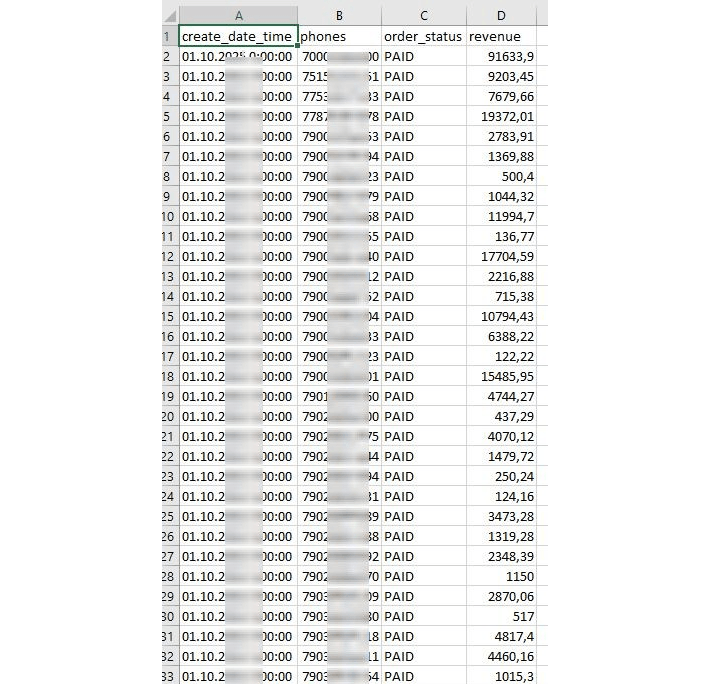709x684 pixels.
Task: Click PAID status cell in row 20
Action: click(424, 416)
